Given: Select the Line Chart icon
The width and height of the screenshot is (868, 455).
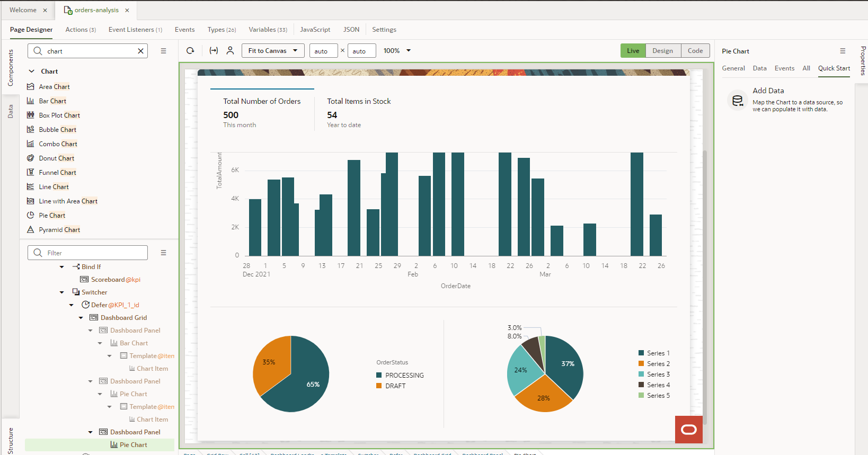Looking at the screenshot, I should (x=31, y=186).
